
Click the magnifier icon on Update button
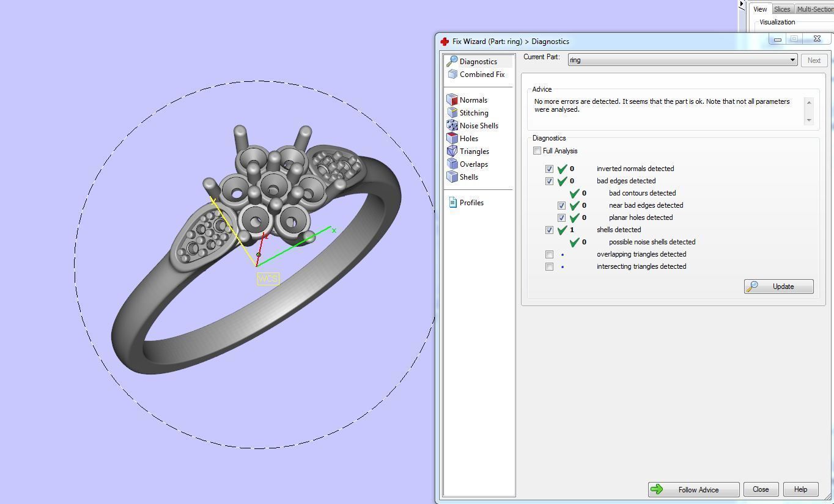pos(753,287)
